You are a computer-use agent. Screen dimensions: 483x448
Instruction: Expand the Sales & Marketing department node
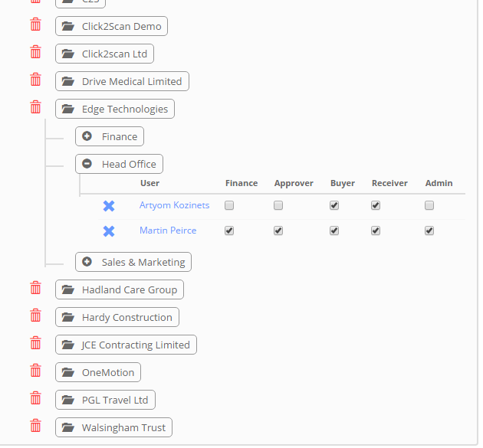pos(133,262)
